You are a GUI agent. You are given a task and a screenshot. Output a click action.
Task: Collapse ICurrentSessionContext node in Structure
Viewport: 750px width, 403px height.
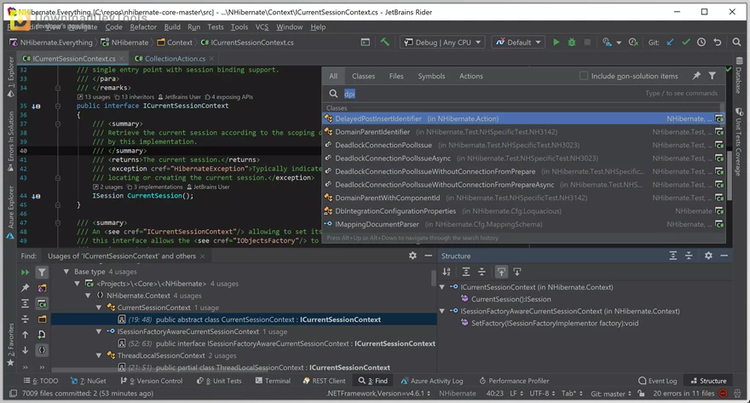pos(442,287)
